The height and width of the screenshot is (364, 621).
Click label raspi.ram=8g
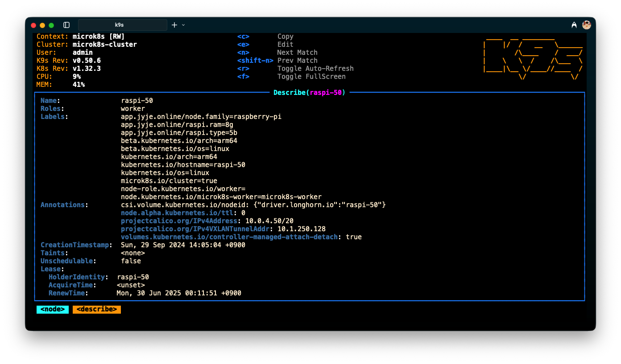(x=177, y=125)
